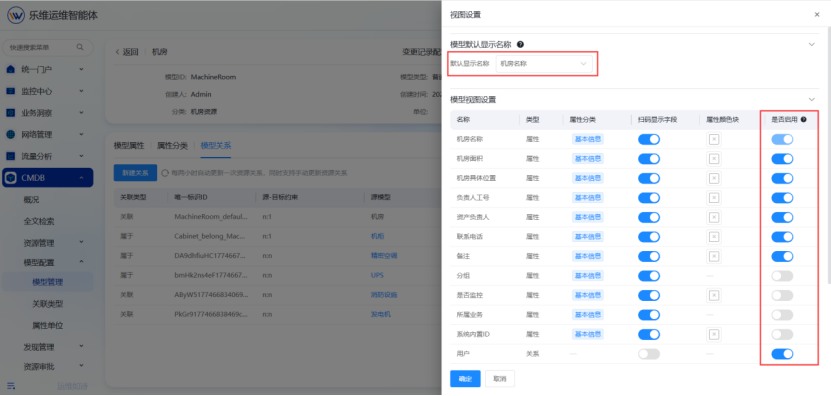Image resolution: width=831 pixels, height=396 pixels.
Task: Click the 业务洞察 sidebar icon
Action: 11,113
